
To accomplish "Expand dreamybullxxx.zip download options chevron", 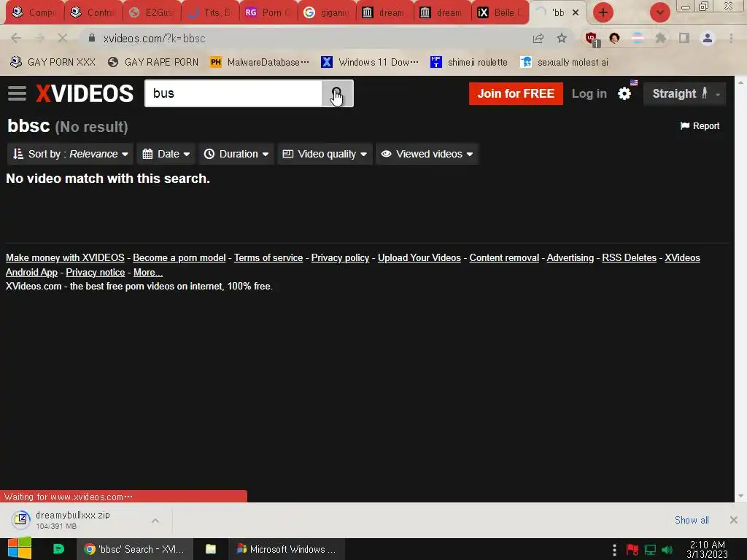I will (x=155, y=521).
